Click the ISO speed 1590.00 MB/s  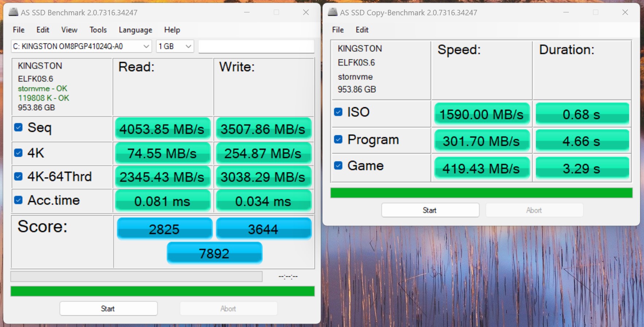482,114
